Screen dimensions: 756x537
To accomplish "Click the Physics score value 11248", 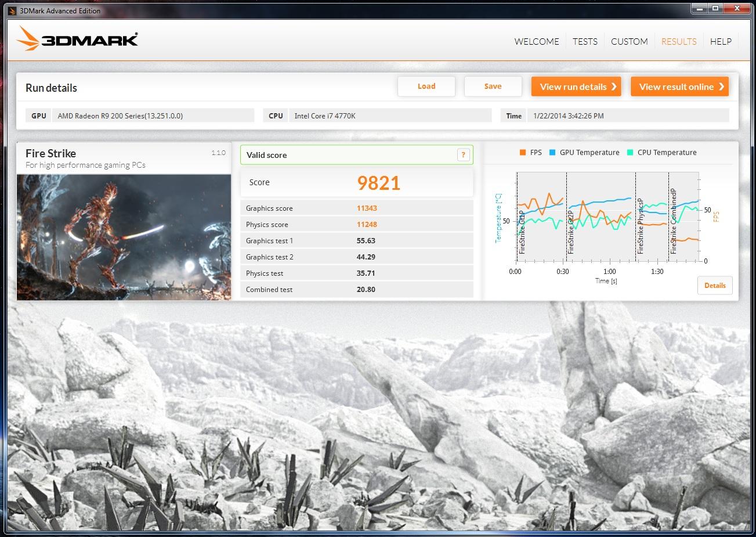I will click(367, 225).
